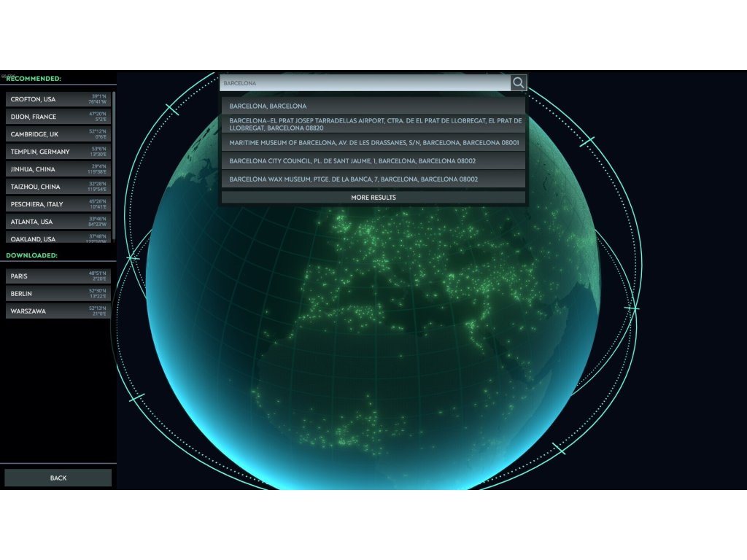
Task: Select Taizhou, China recommendation
Action: point(58,187)
